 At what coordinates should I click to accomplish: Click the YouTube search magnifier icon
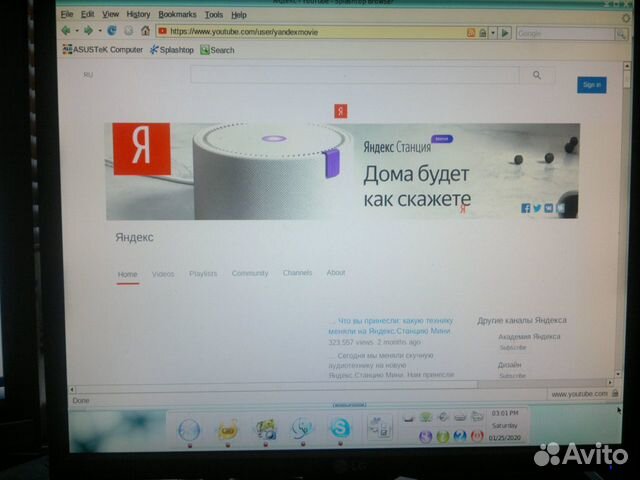coord(537,75)
